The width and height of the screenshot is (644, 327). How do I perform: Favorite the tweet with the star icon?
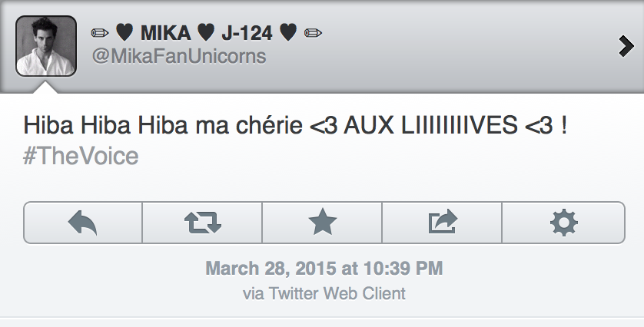point(322,223)
